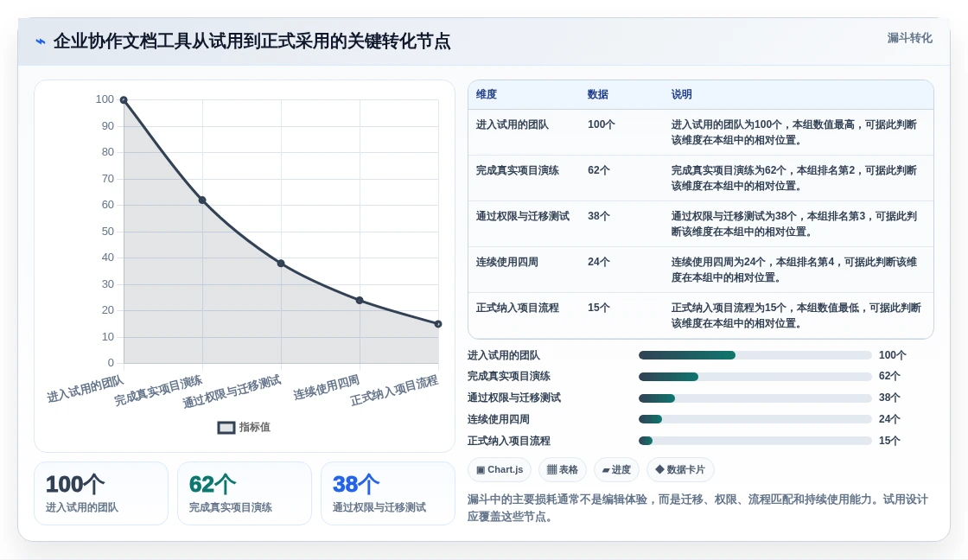Screen dimensions: 968x560
Task: Click the progress value 24个 beside 连续使用四周 bar
Action: tap(889, 419)
